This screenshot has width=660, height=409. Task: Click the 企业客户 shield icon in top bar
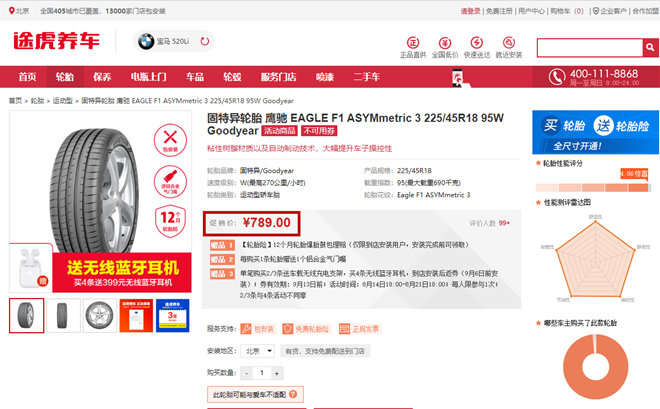point(596,11)
